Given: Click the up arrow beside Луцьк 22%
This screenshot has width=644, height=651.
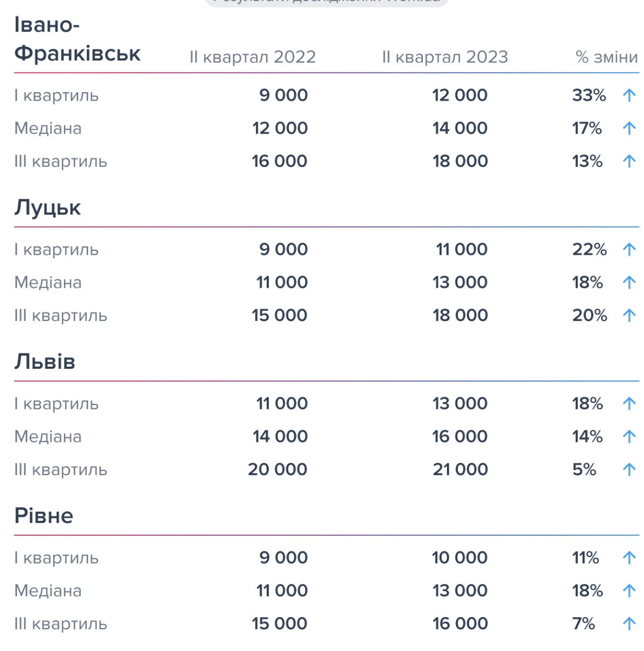Looking at the screenshot, I should click(629, 249).
